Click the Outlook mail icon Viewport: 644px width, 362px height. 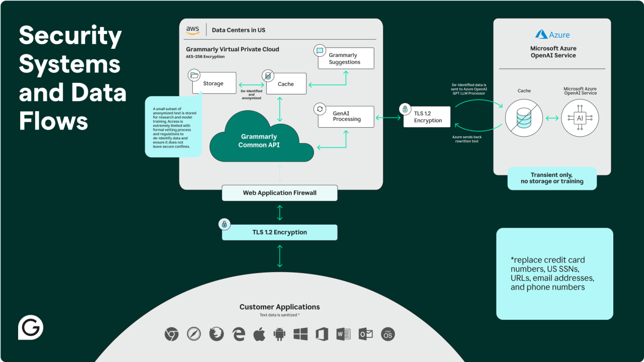pyautogui.click(x=365, y=334)
